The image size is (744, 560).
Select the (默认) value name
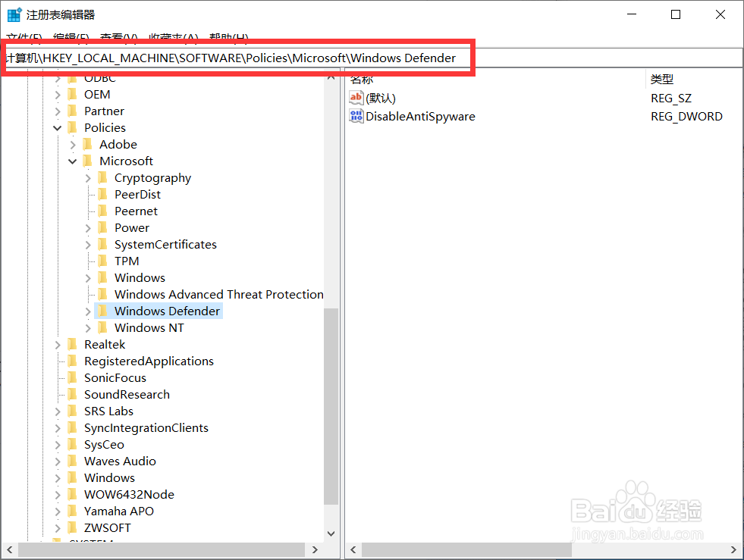(x=381, y=99)
